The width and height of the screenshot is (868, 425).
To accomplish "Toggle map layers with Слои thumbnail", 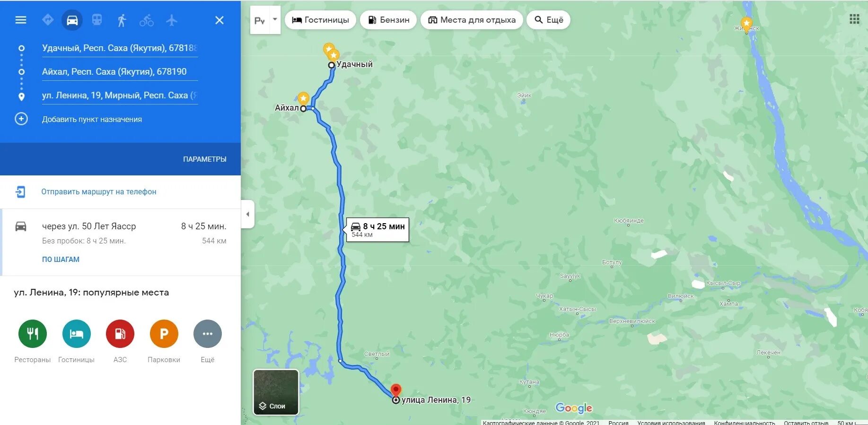I will coord(276,392).
